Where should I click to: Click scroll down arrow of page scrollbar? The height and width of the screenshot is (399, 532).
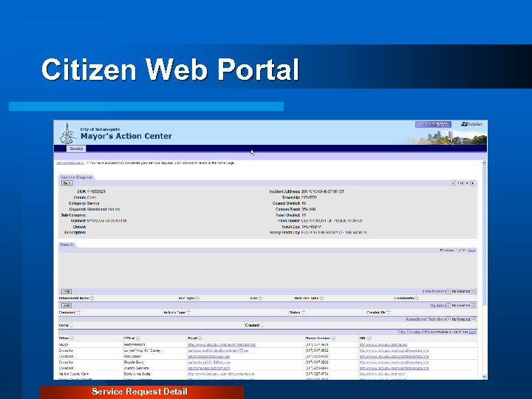(x=484, y=377)
